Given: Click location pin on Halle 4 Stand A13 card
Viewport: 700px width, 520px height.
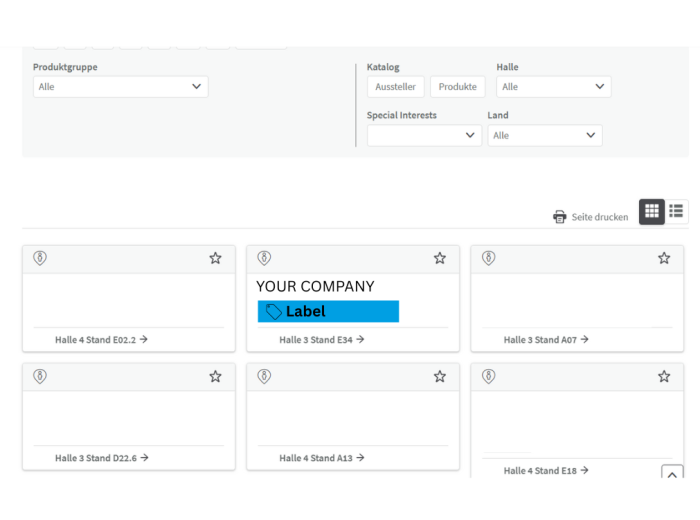Looking at the screenshot, I should [264, 376].
